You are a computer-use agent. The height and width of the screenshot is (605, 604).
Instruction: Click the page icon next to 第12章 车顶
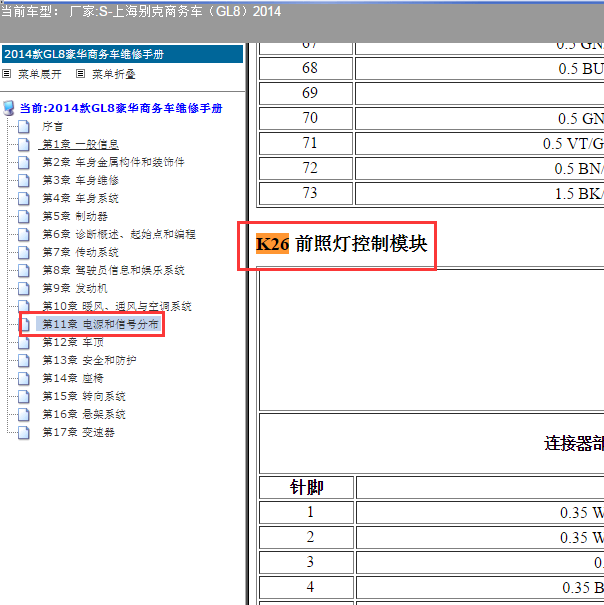pos(24,342)
